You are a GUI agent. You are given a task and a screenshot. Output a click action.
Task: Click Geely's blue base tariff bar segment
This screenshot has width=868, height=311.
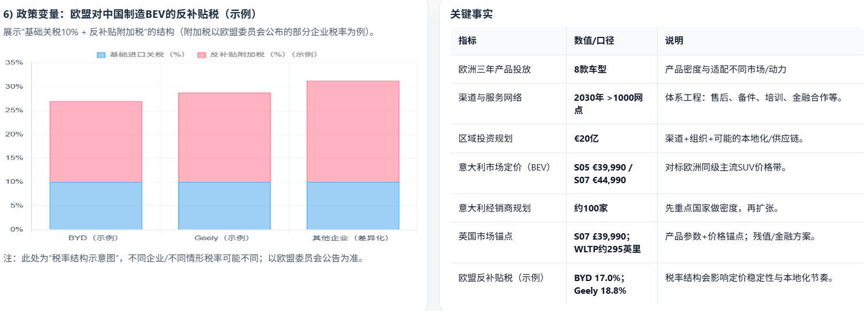click(224, 206)
